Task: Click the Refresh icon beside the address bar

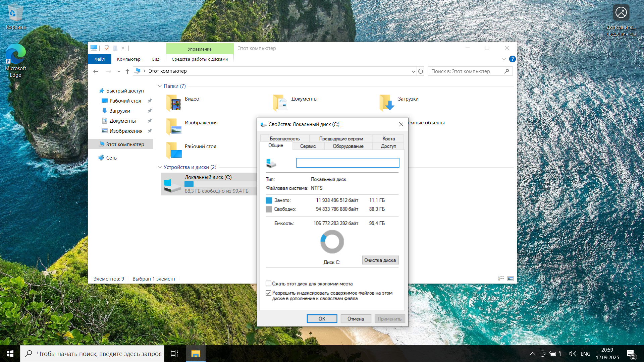Action: (421, 71)
